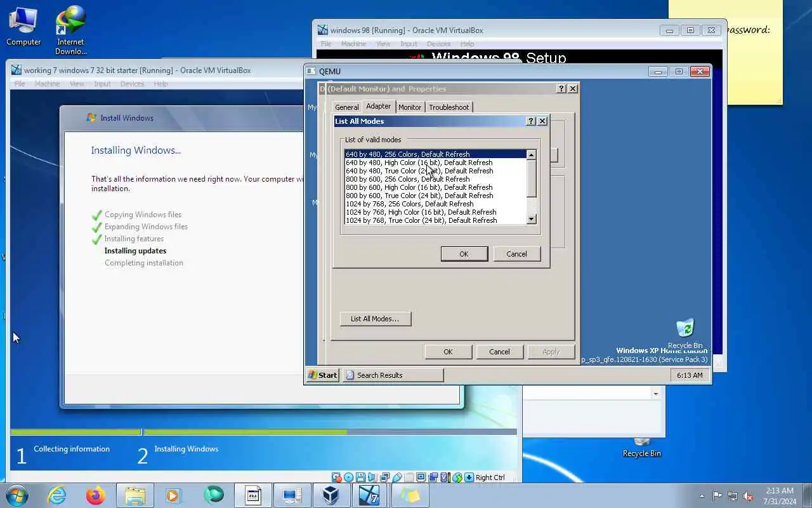This screenshot has height=508, width=812.
Task: Select 800 by 600, 256 Colors mode
Action: pos(435,179)
